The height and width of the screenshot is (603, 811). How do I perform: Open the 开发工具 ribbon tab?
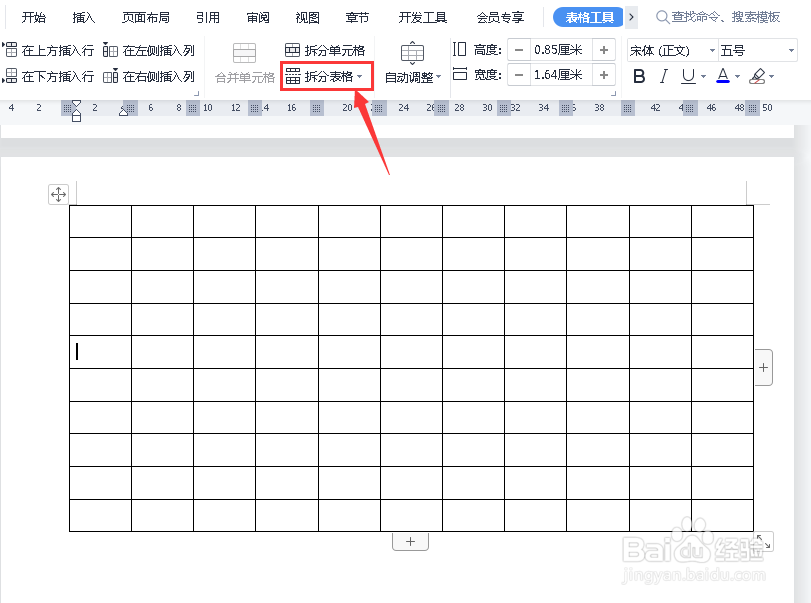421,16
